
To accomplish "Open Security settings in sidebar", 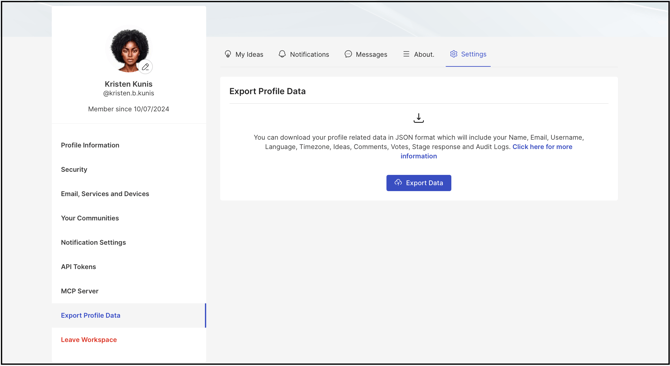I will point(129,170).
